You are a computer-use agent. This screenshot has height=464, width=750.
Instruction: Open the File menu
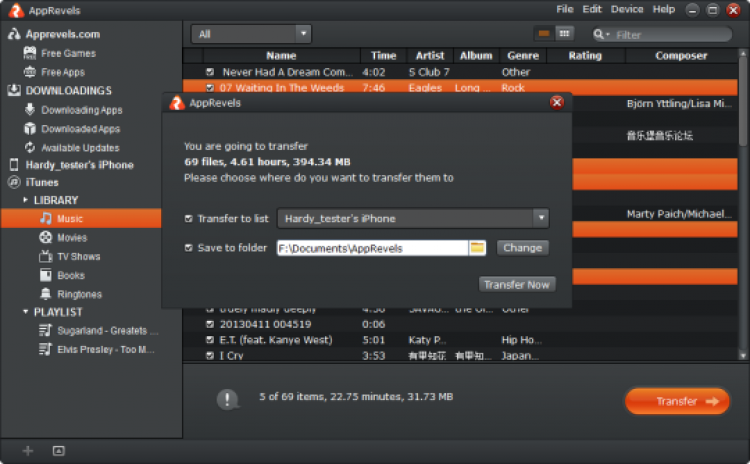[x=564, y=9]
